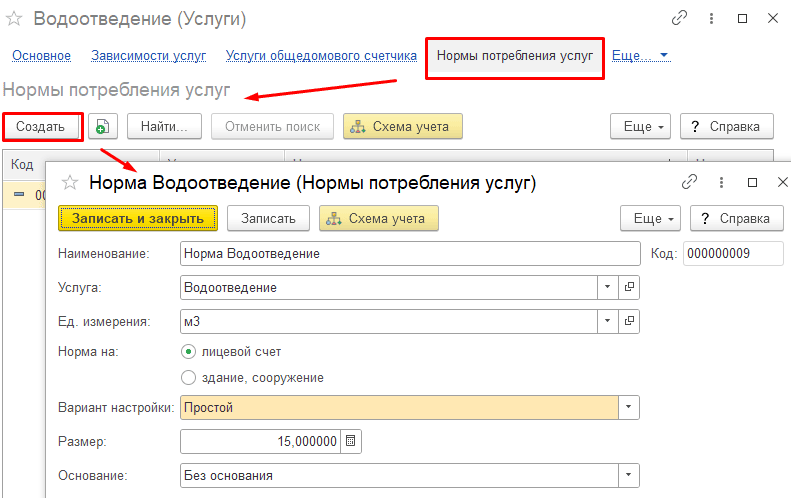Star the Норма Водоотведение dialog
The width and height of the screenshot is (791, 498).
coord(70,182)
